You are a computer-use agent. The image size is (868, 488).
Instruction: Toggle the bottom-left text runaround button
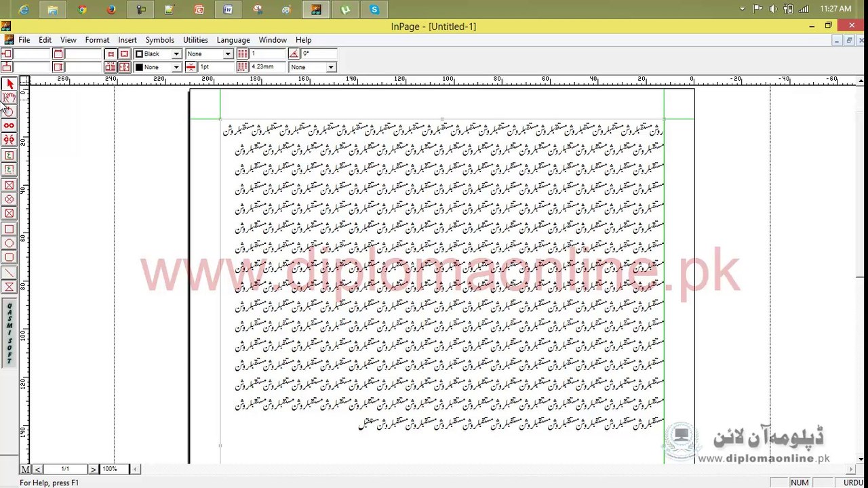coord(111,67)
